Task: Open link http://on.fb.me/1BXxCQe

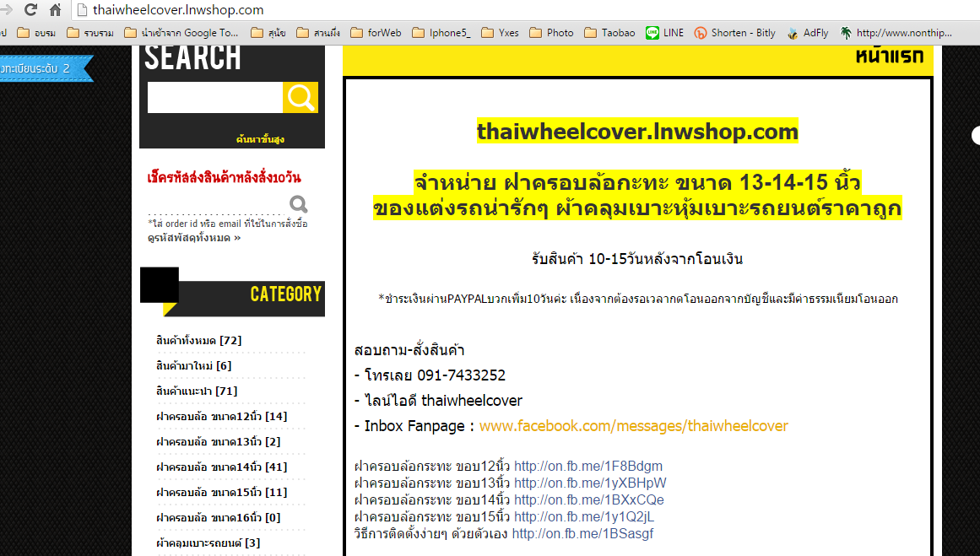Action: click(588, 499)
